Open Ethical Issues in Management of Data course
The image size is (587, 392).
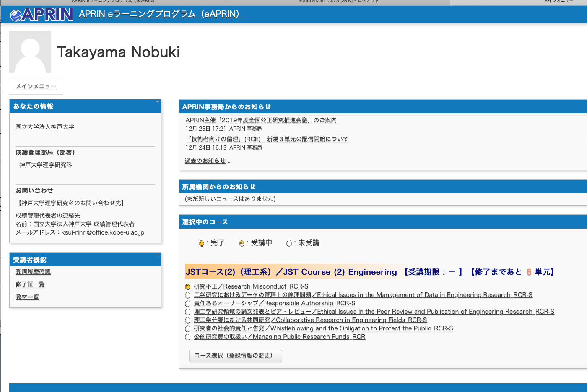363,295
